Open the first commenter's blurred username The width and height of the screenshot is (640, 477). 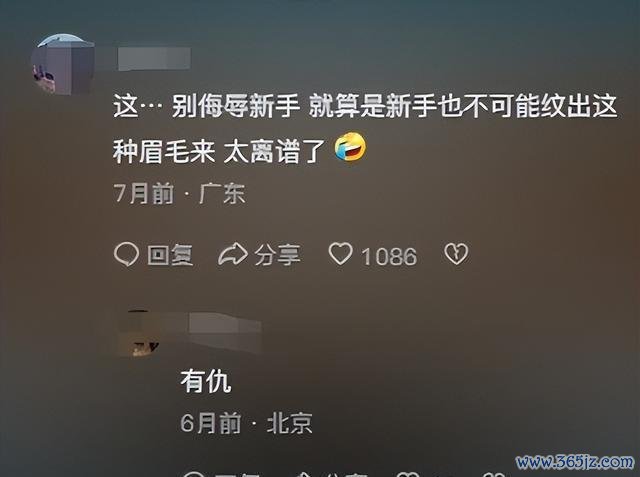[x=154, y=59]
